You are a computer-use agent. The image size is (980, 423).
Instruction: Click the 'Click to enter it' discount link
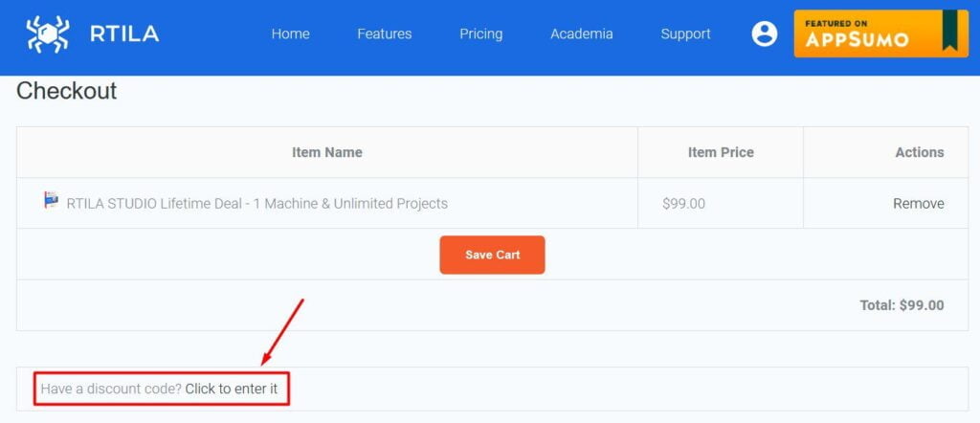click(x=232, y=389)
